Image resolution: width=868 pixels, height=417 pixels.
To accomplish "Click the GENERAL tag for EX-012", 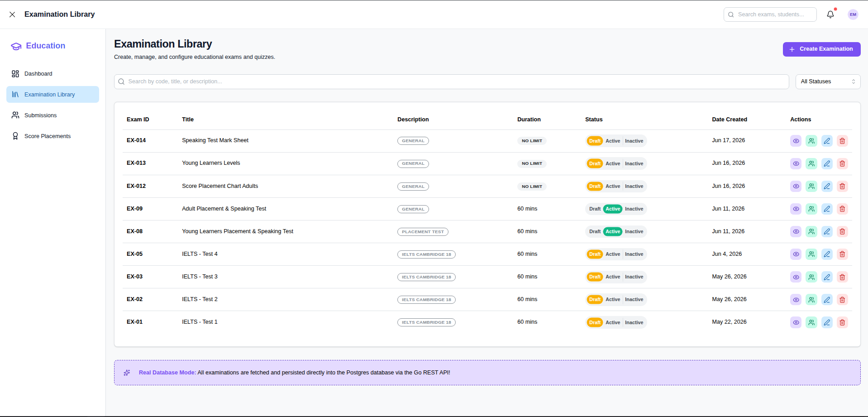I will coord(413,187).
